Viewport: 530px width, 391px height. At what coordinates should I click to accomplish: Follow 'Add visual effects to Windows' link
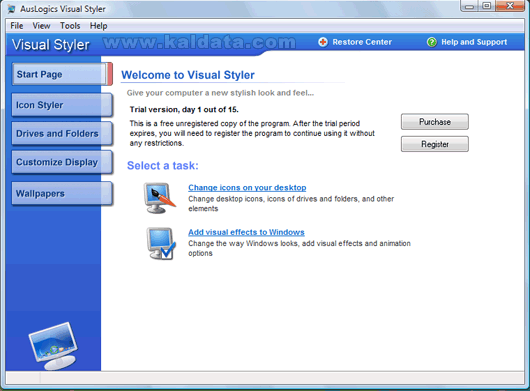coord(246,232)
